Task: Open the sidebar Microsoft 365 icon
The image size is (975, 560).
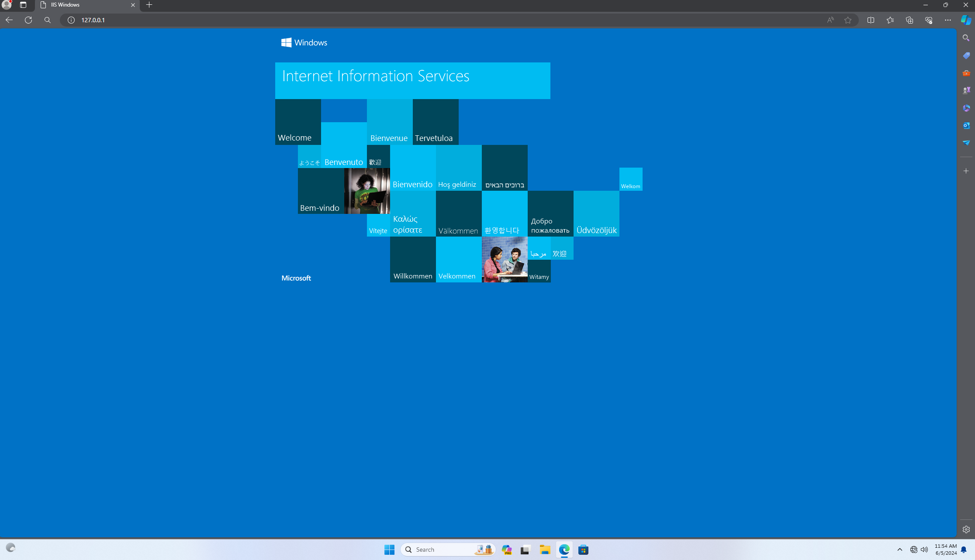Action: (x=966, y=108)
